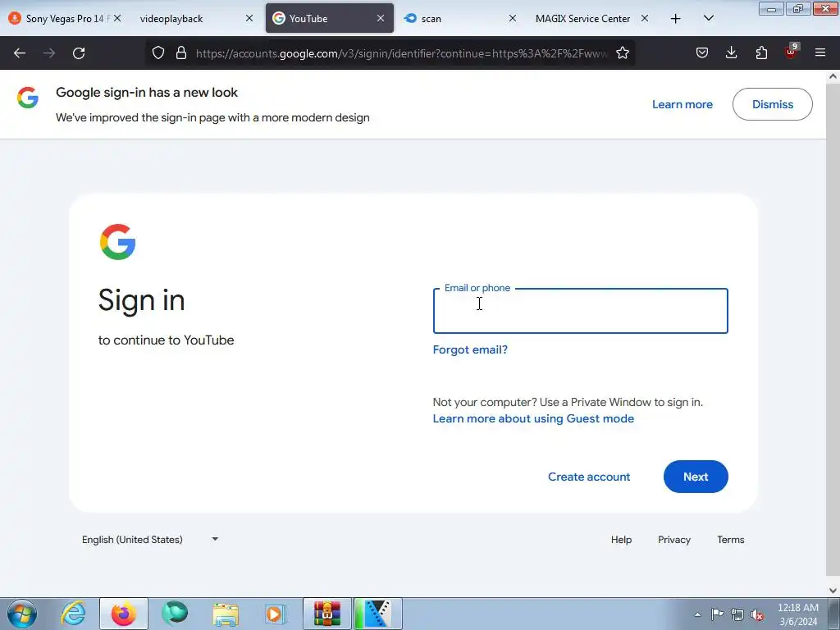Open the green globe browser taskbar icon
840x630 pixels.
(x=175, y=614)
